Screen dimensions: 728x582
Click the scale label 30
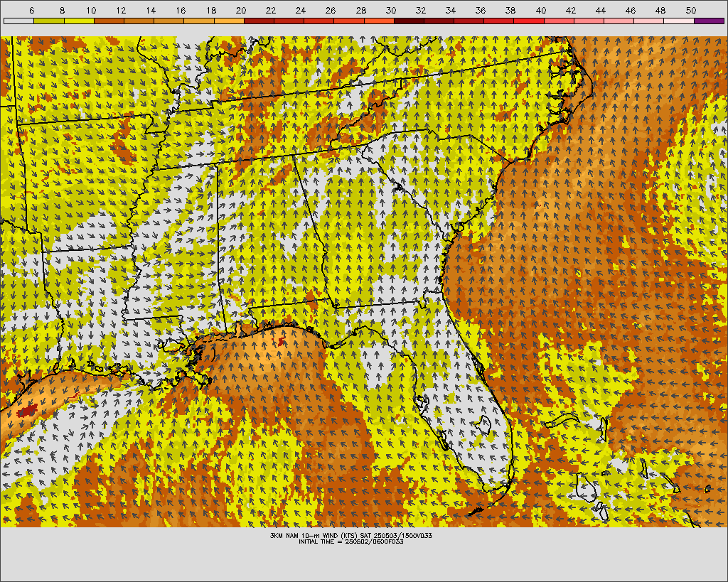tap(390, 10)
